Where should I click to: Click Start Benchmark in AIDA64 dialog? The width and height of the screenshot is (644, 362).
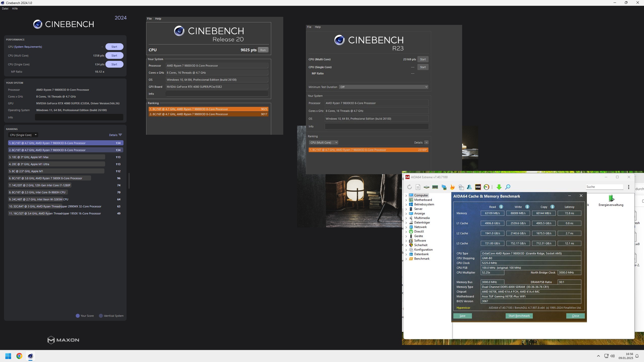tap(519, 316)
